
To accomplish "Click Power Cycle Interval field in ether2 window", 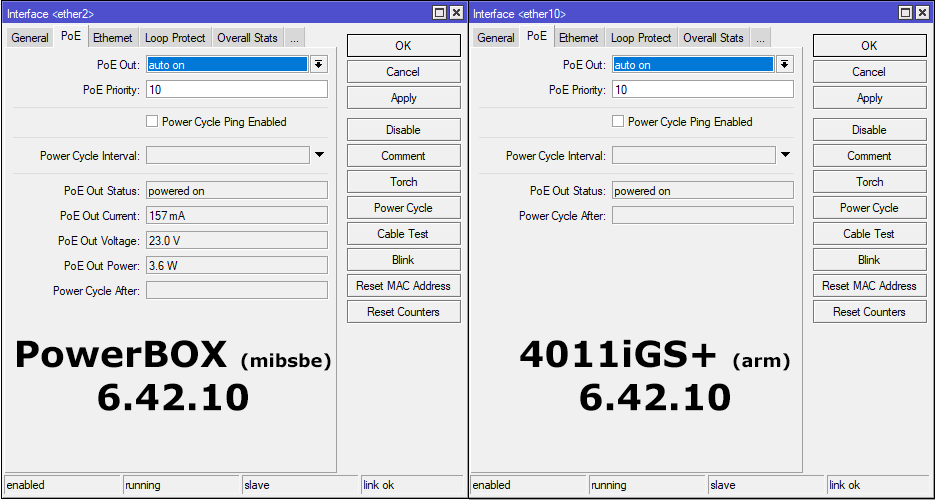I will click(x=228, y=156).
